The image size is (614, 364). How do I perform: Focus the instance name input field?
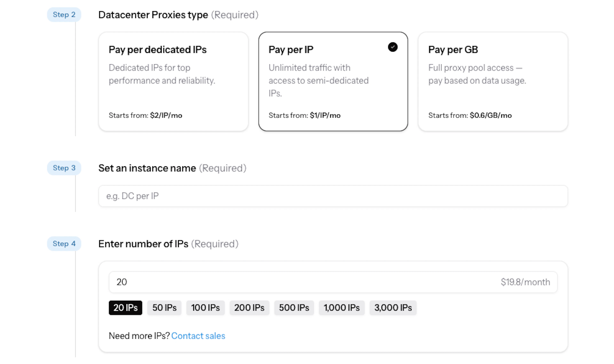pyautogui.click(x=333, y=196)
